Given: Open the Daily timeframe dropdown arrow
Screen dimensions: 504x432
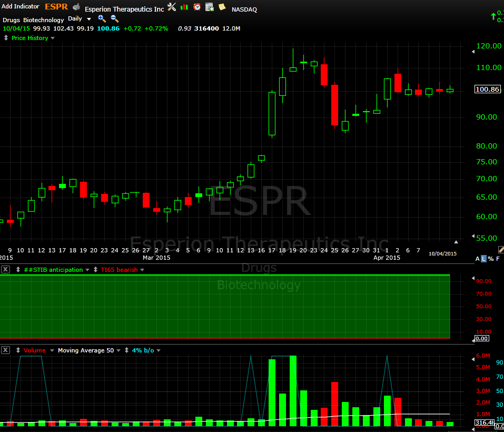Looking at the screenshot, I should pos(89,19).
